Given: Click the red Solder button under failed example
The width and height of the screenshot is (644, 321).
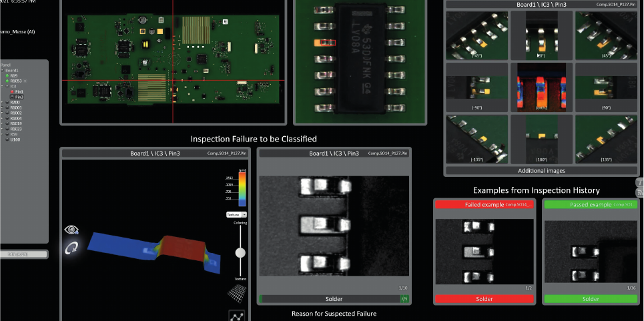Looking at the screenshot, I should click(485, 299).
